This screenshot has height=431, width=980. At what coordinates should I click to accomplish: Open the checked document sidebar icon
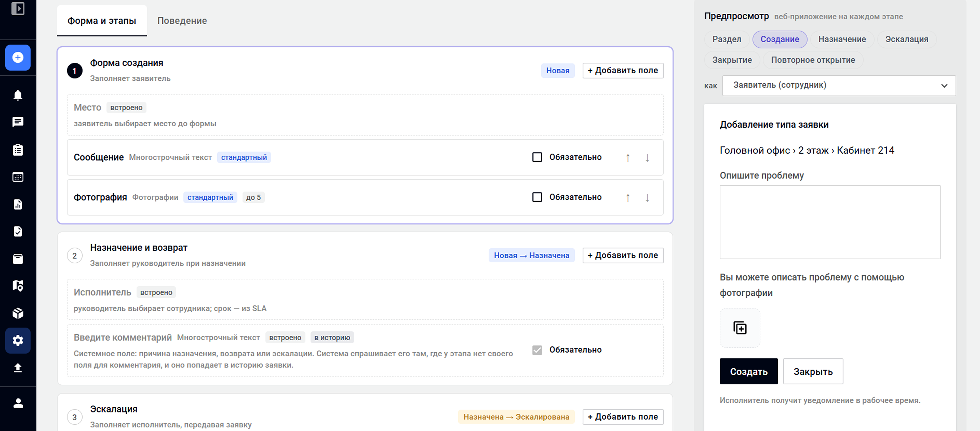18,231
